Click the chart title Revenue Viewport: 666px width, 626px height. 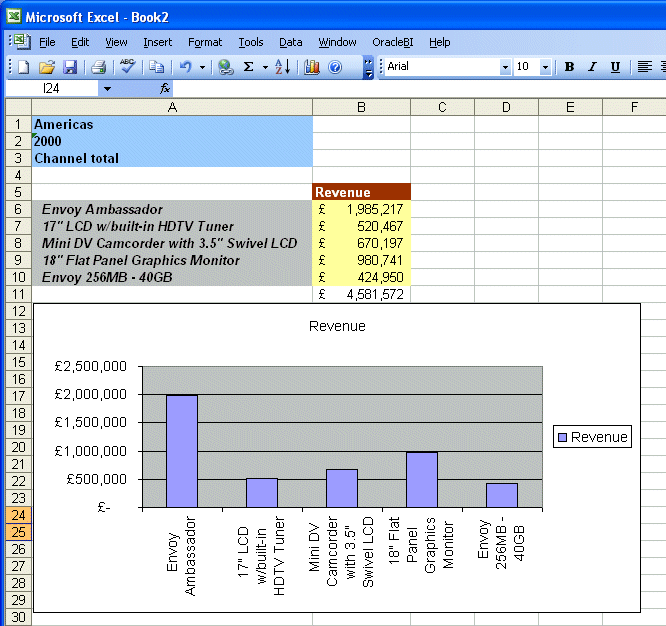pyautogui.click(x=337, y=326)
